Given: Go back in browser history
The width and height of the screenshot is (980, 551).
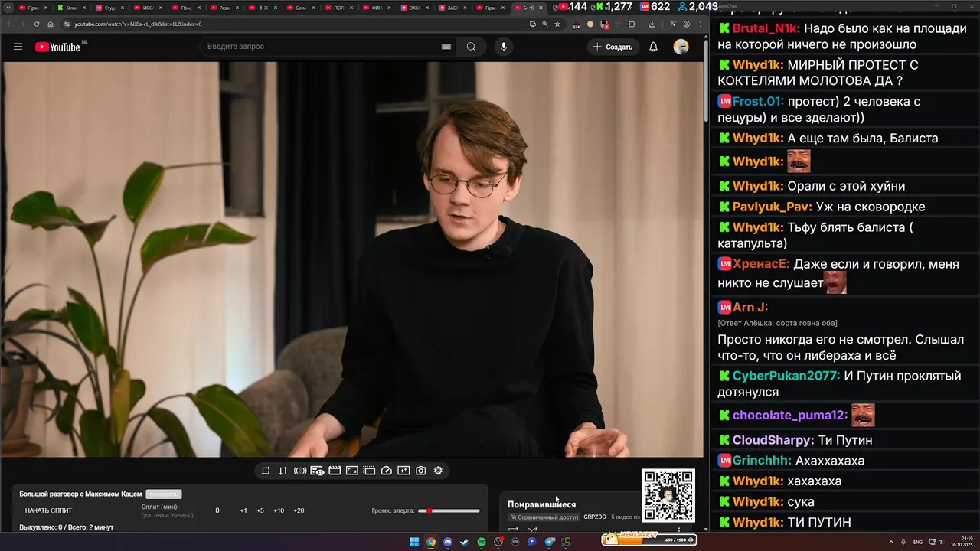Looking at the screenshot, I should click(9, 24).
